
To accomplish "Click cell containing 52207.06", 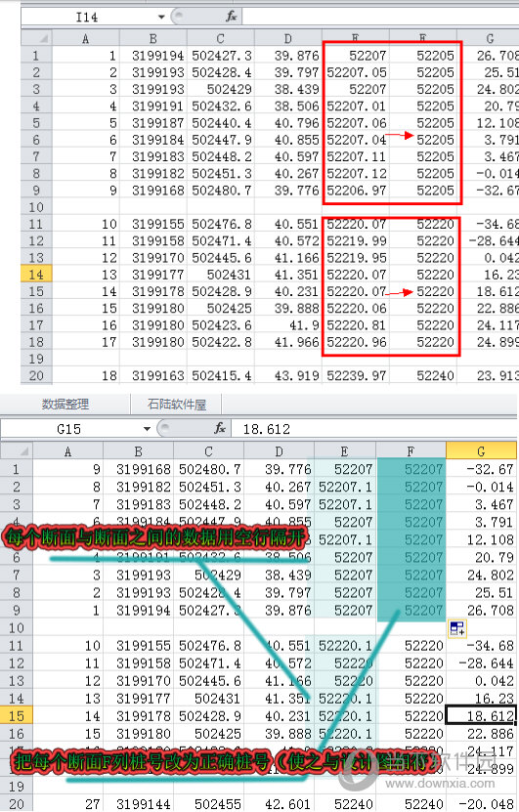I will point(357,123).
